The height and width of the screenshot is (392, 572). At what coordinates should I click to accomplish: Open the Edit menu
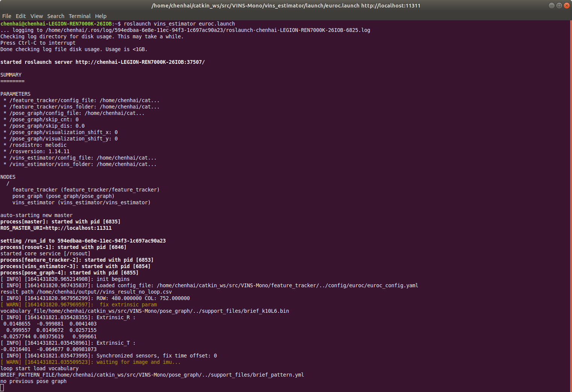[x=21, y=16]
